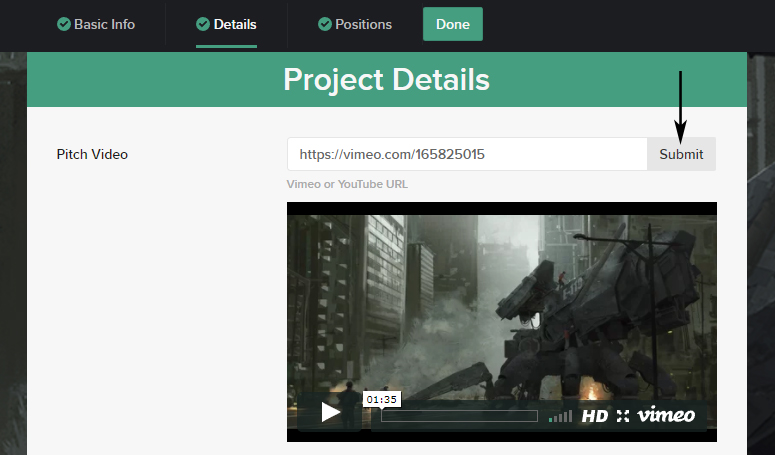Click the 'Pitch Video' label

coord(92,154)
